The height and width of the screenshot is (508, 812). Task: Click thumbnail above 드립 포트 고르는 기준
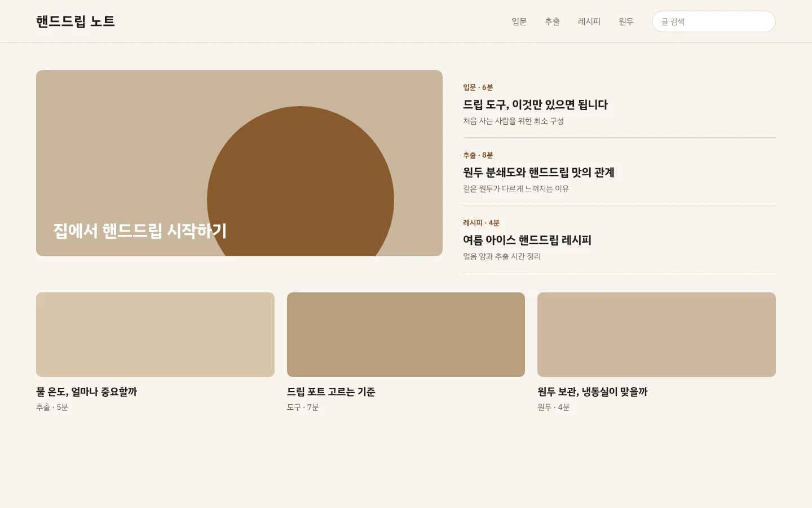click(x=406, y=335)
